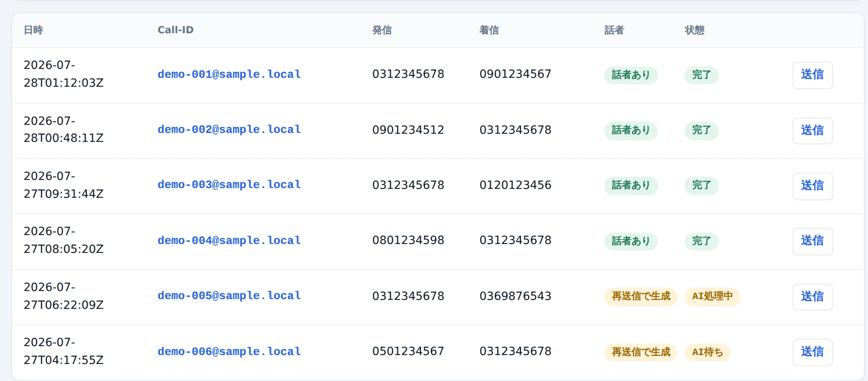This screenshot has height=381, width=868.
Task: Click 送信 button for demo-006 row
Action: 812,352
